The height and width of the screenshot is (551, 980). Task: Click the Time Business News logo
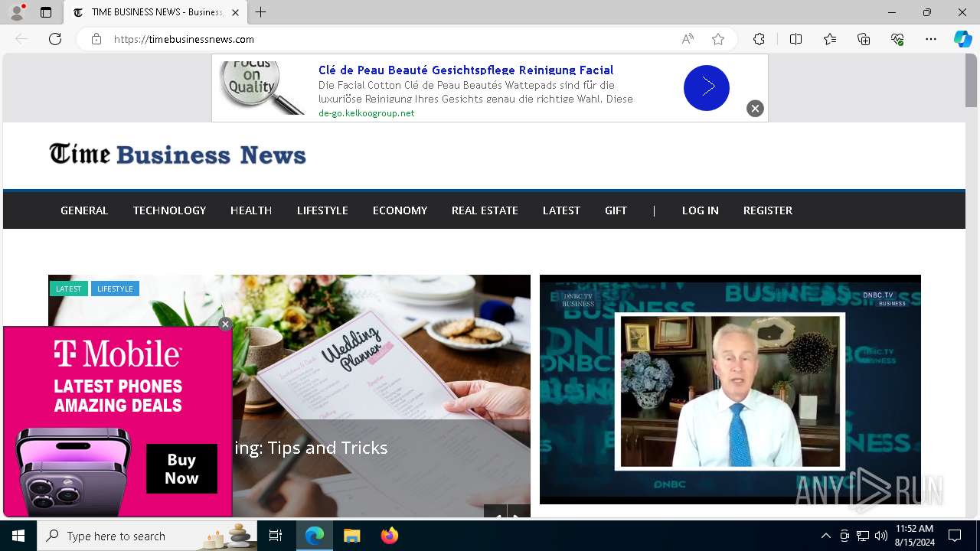(178, 155)
